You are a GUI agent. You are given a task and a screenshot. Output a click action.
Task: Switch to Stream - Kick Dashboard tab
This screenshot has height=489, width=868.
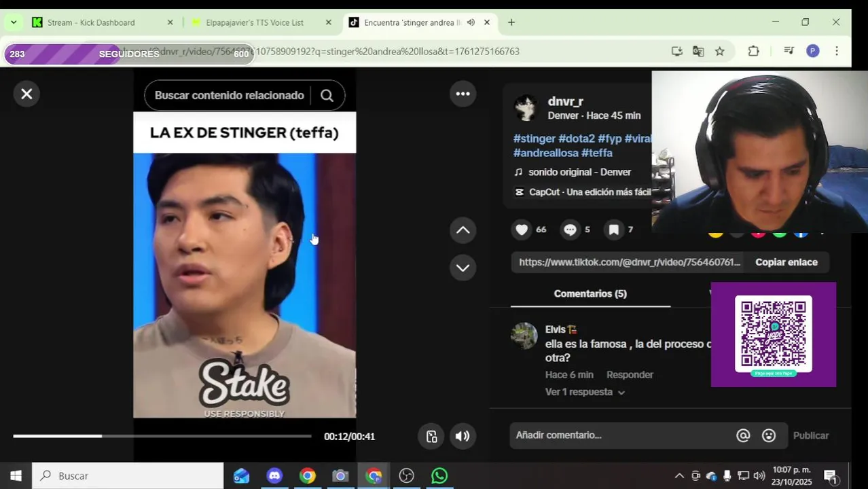(x=91, y=22)
